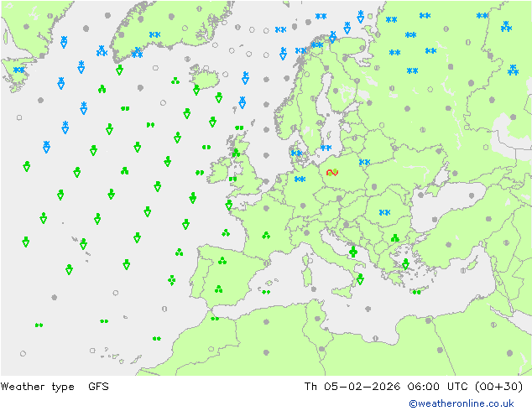Click the green rain symbol over Bulgaria
Image resolution: width=532 pixels, height=411 pixels.
(395, 238)
